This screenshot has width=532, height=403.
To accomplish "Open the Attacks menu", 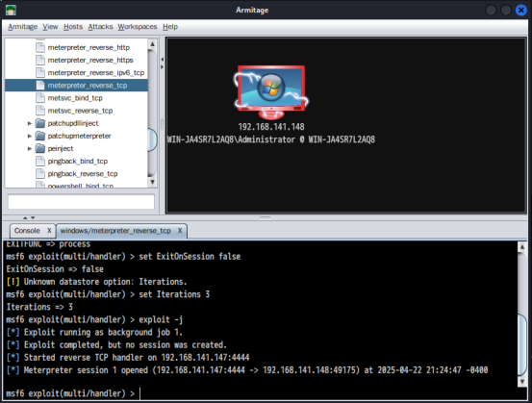I will (x=100, y=27).
